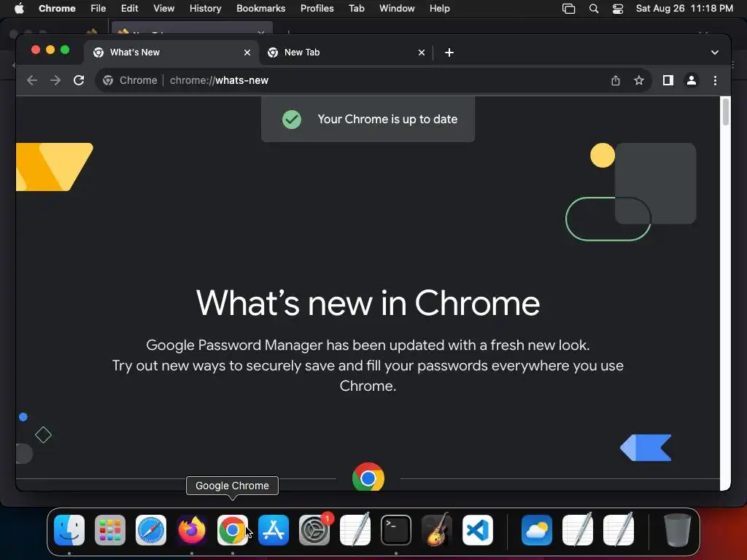
Task: Go back using the back arrow
Action: pyautogui.click(x=32, y=80)
